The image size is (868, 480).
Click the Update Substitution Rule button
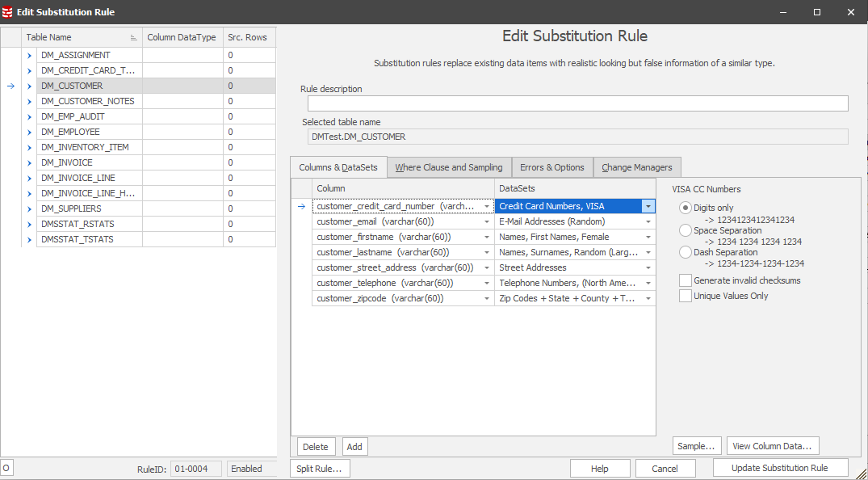click(780, 468)
